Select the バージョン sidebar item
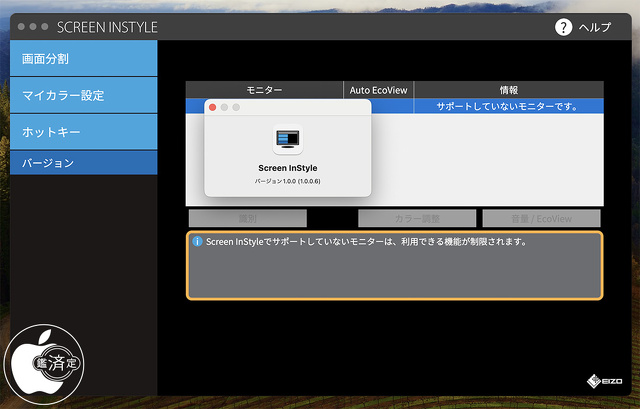Viewport: 640px width, 409px height. [83, 163]
